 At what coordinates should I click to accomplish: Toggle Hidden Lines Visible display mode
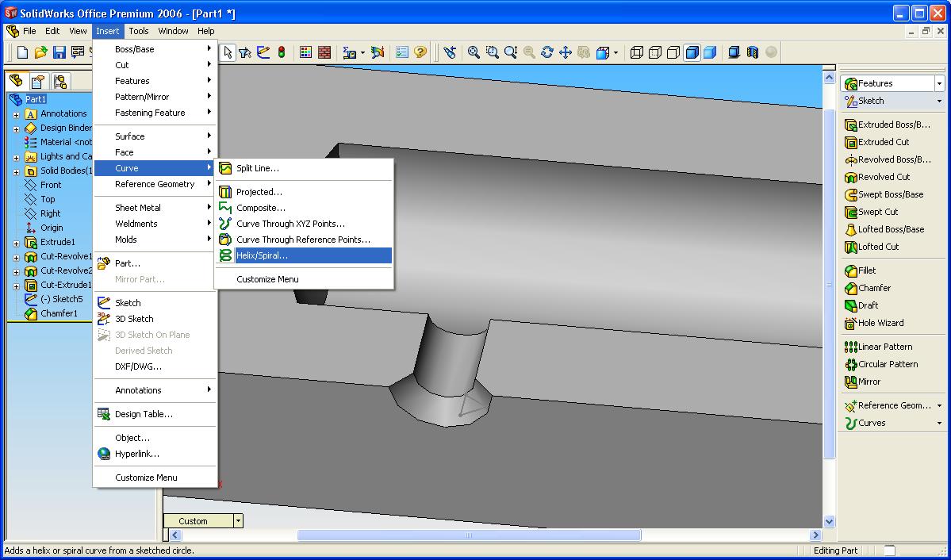coord(654,53)
